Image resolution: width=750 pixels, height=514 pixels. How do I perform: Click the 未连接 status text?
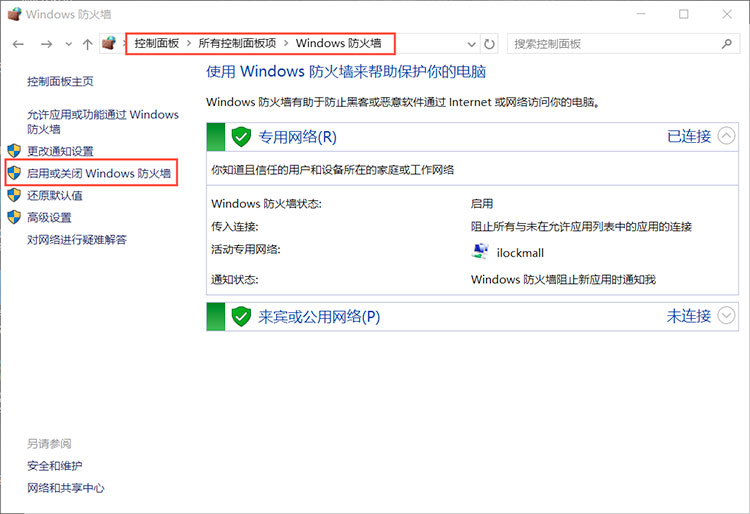(689, 316)
